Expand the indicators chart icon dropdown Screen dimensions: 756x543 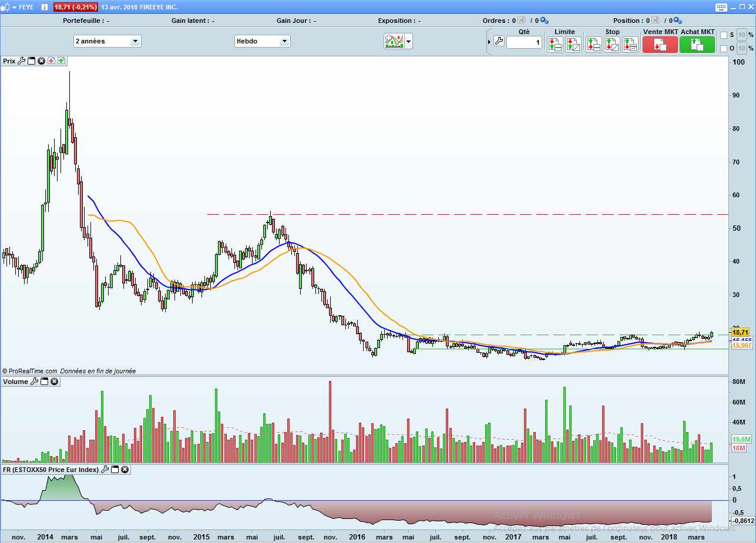[x=408, y=41]
